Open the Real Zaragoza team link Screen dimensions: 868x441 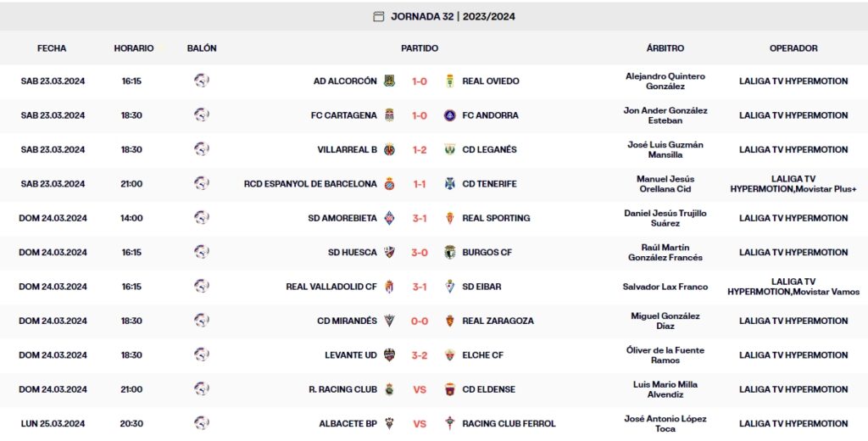(498, 321)
